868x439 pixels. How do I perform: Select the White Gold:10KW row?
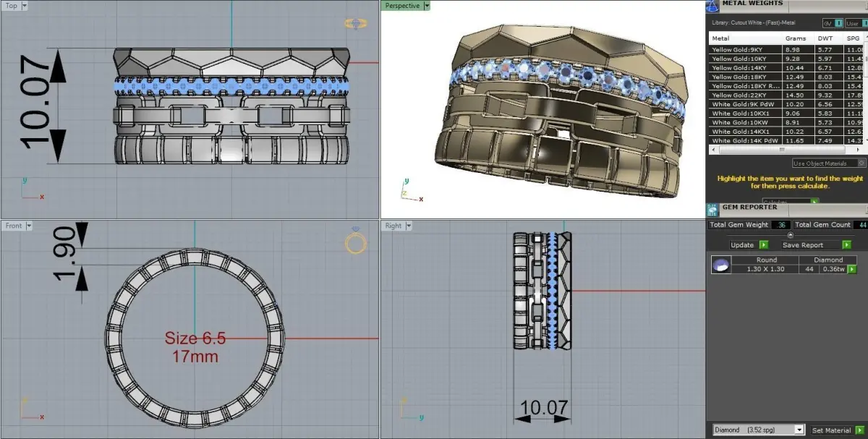pos(787,122)
